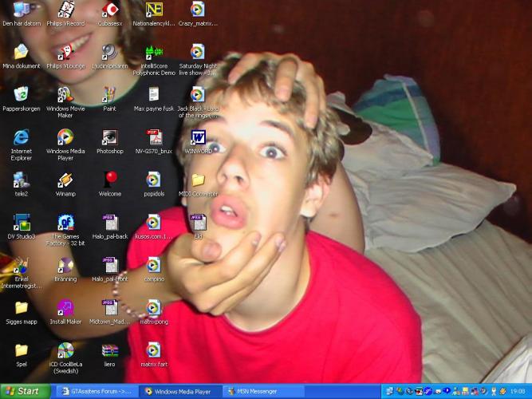
Task: Select the NV-GS70_brux PDF file
Action: 153,138
